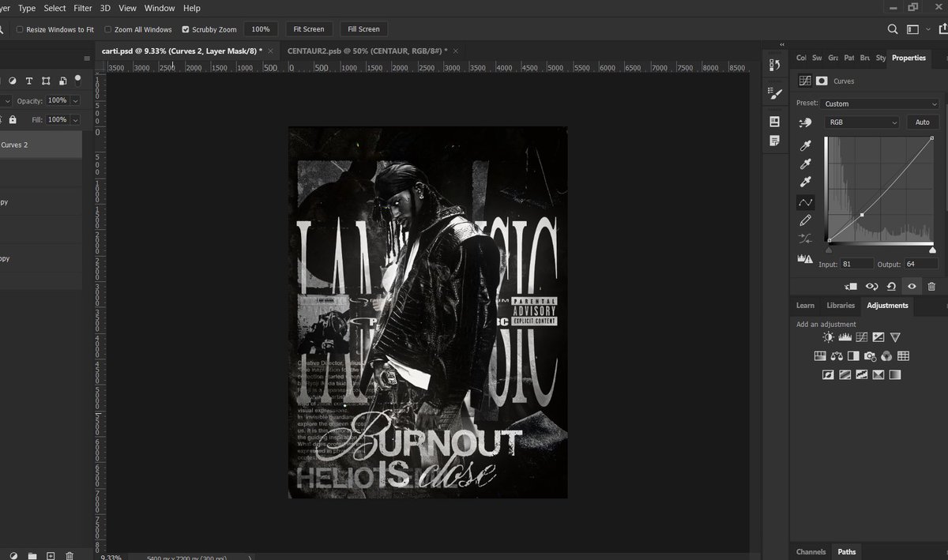Add a Photo Filter adjustment
The height and width of the screenshot is (560, 948).
(870, 356)
